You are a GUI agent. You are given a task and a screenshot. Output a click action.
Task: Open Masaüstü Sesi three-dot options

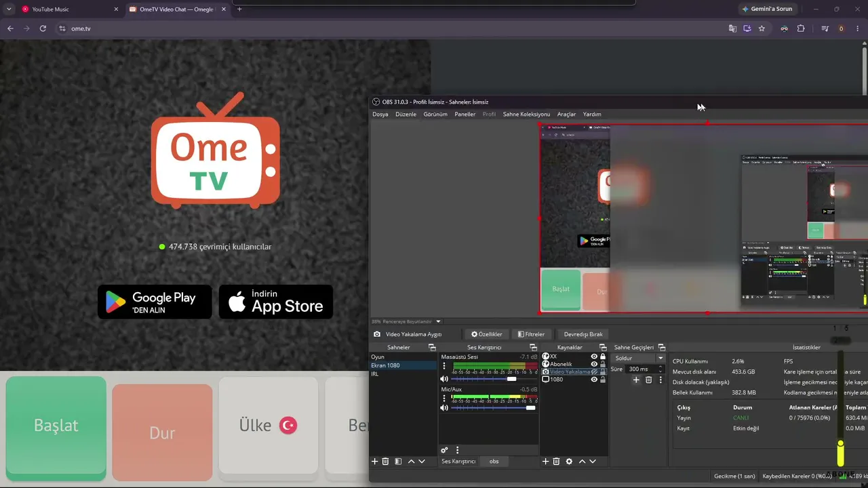point(444,366)
